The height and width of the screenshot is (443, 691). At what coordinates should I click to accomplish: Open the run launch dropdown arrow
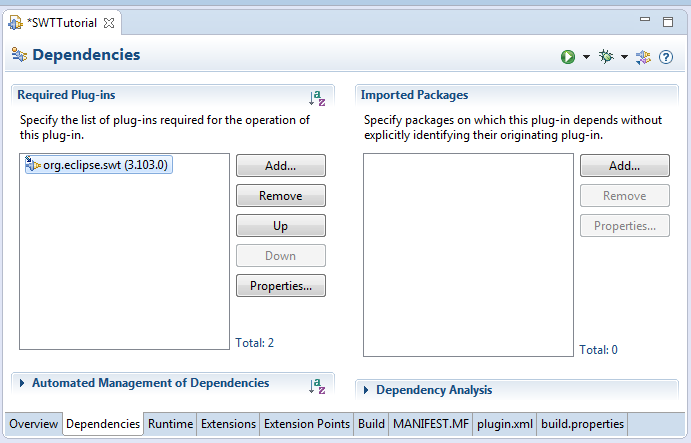click(586, 57)
